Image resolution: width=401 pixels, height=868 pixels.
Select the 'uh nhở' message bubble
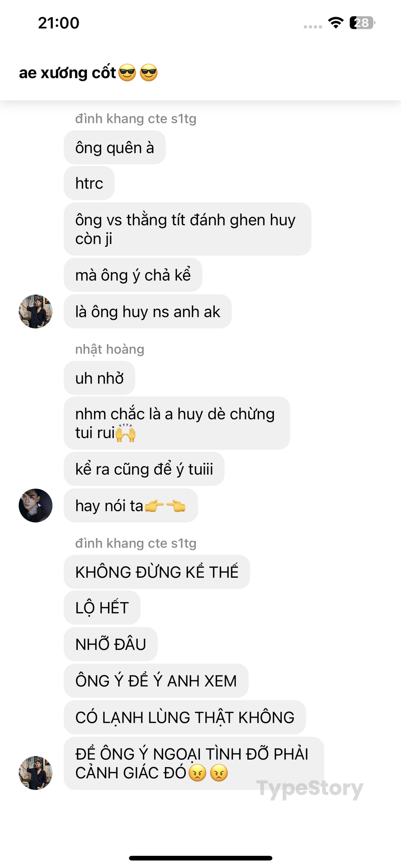(x=99, y=378)
